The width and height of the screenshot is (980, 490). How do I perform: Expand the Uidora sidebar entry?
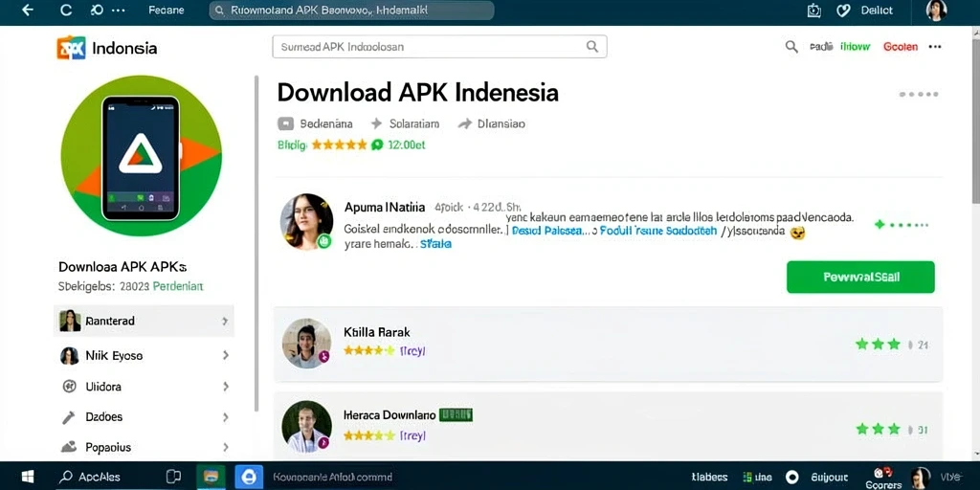144,387
